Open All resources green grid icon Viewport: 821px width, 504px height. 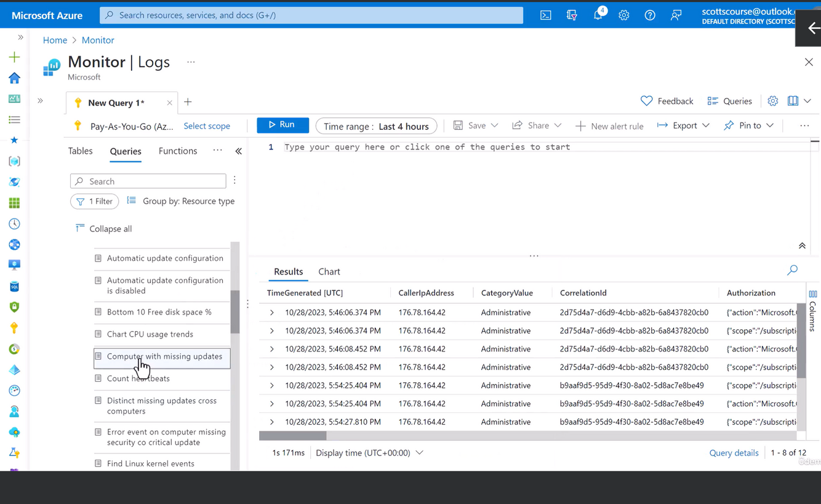point(14,203)
